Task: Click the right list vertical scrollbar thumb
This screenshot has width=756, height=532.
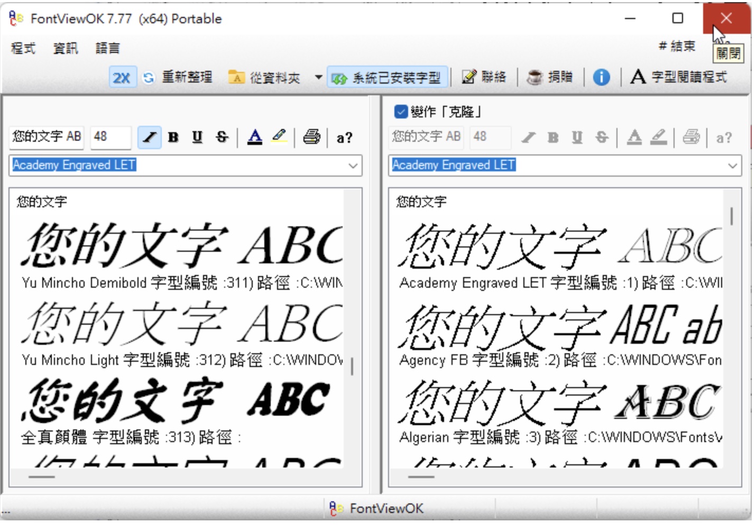Action: coord(732,216)
